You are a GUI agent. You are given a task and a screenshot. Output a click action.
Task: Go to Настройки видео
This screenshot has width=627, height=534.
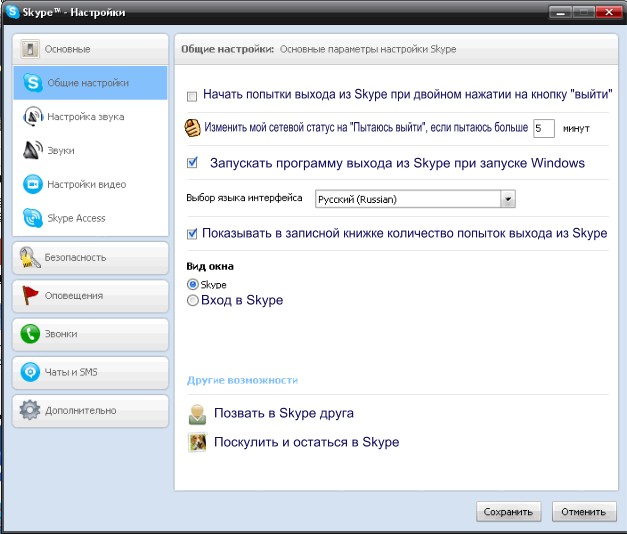90,184
